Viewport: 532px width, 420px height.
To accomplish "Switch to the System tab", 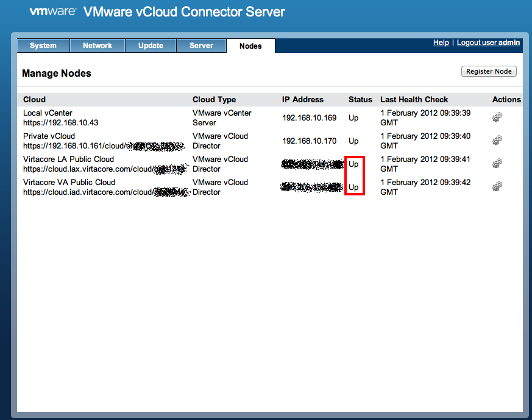I will click(43, 46).
